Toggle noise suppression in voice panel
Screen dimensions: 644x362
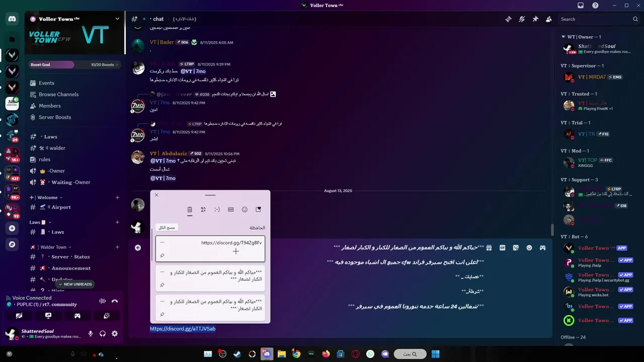(103, 301)
